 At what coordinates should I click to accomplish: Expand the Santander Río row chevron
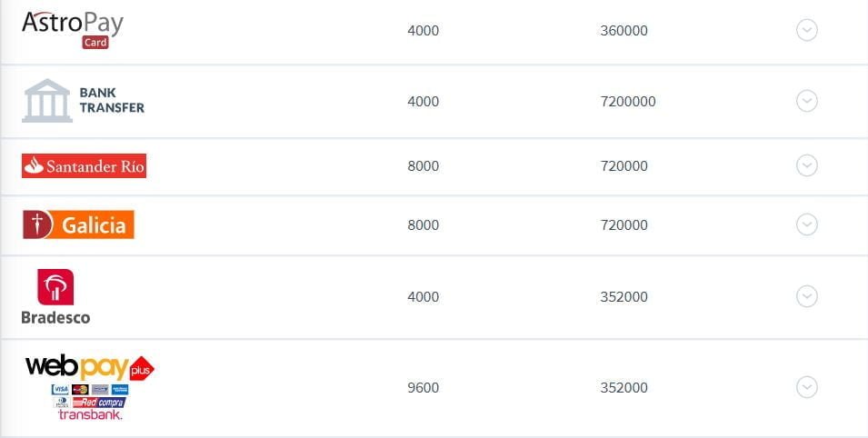[x=806, y=165]
